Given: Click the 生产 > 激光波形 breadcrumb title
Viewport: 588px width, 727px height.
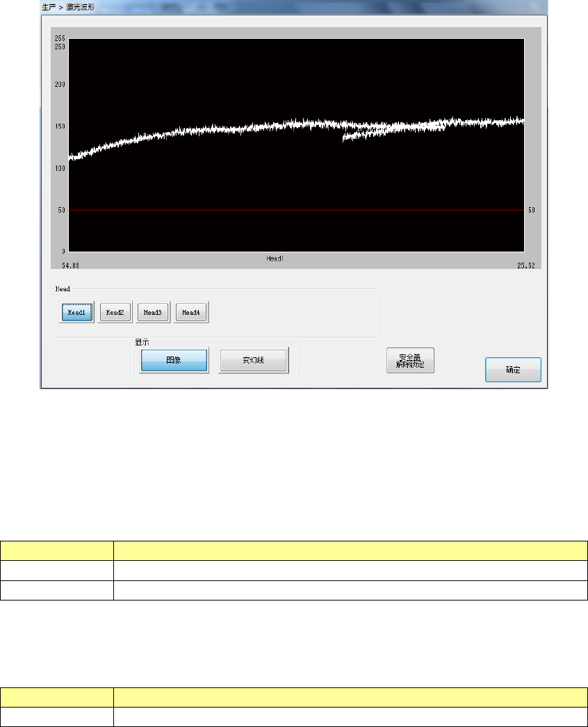Looking at the screenshot, I should pyautogui.click(x=68, y=7).
